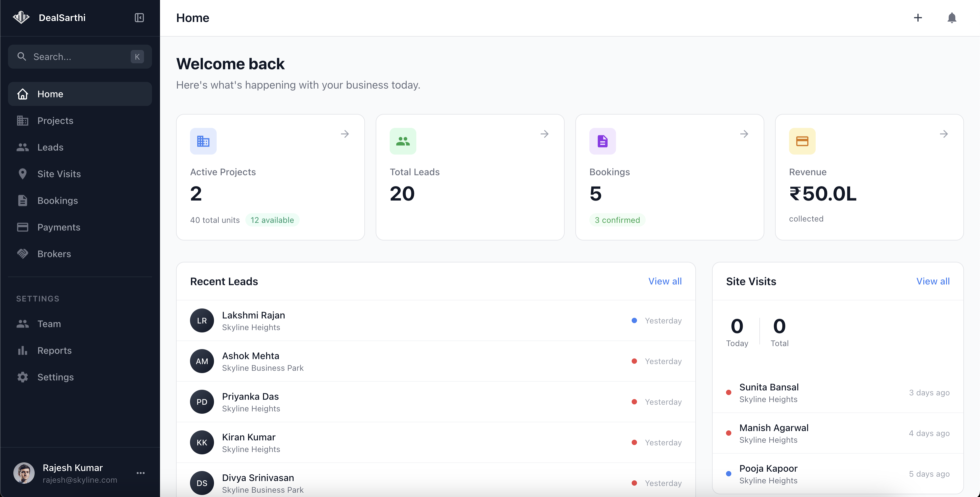Collapse the sidebar using the panel toggle
The image size is (980, 497).
pos(139,18)
